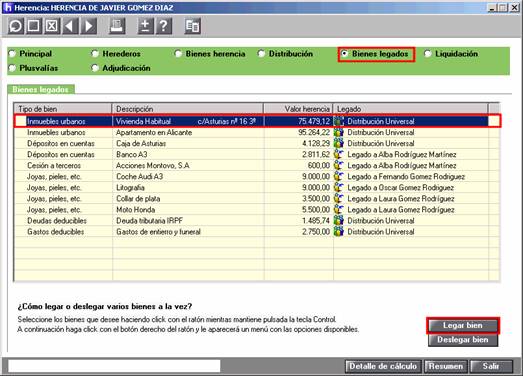This screenshot has height=376, width=523.
Task: Select the Coche Audi A3 cell
Action: click(x=188, y=176)
